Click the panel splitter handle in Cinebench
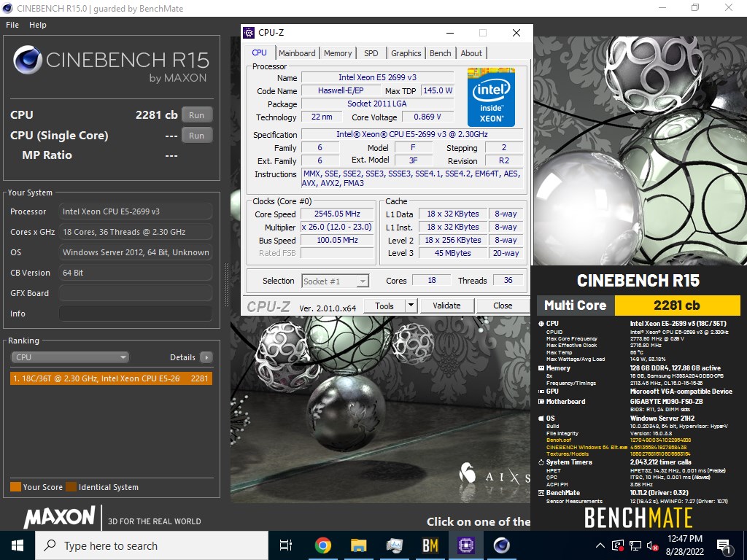This screenshot has height=560, width=747. coord(226,284)
